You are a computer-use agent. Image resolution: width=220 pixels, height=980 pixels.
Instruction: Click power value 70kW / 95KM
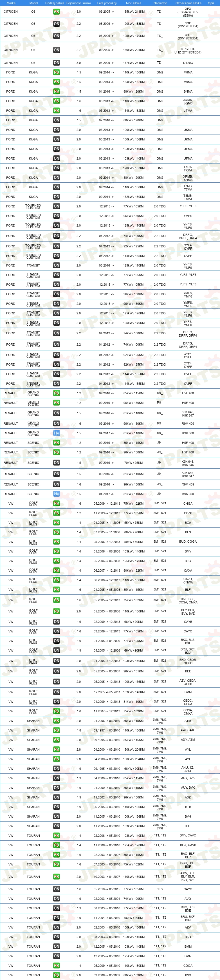(134, 463)
